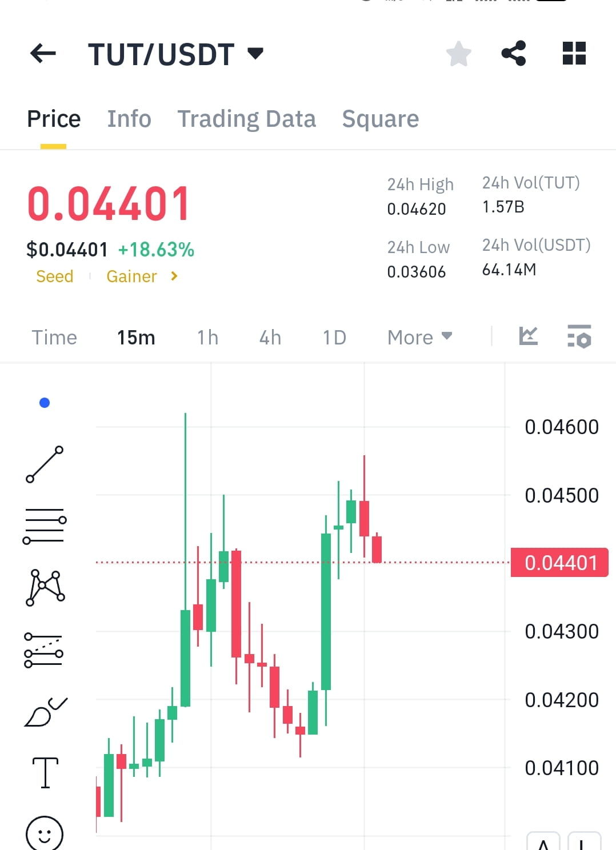Screen dimensions: 616x850
Task: Choose the text annotation tool
Action: pyautogui.click(x=45, y=772)
